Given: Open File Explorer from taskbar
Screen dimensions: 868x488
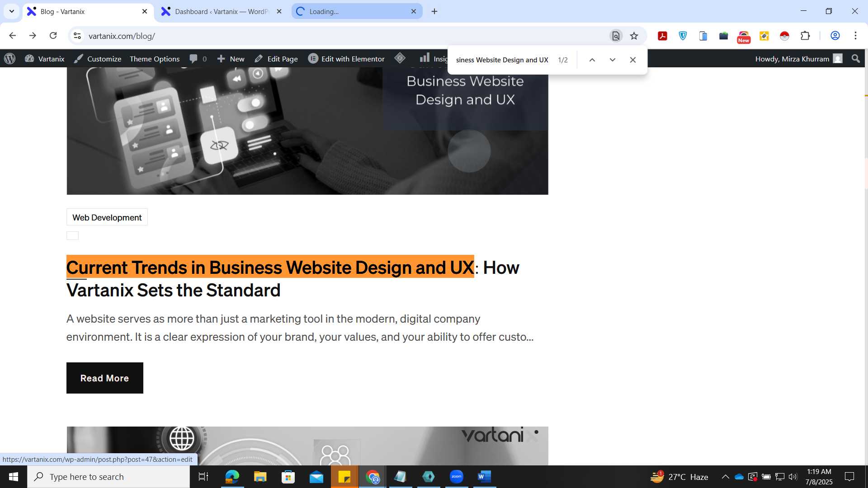Looking at the screenshot, I should tap(260, 477).
